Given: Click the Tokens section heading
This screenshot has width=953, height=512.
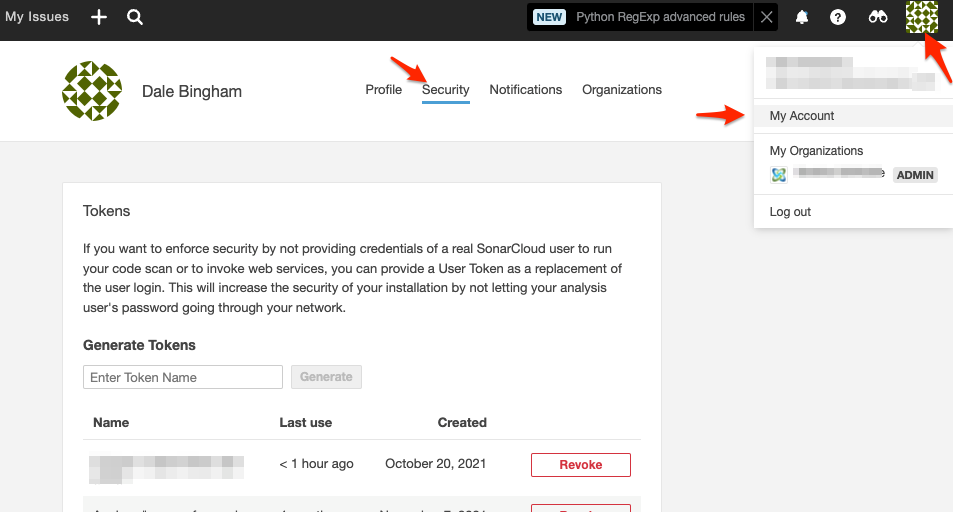Looking at the screenshot, I should (x=106, y=211).
